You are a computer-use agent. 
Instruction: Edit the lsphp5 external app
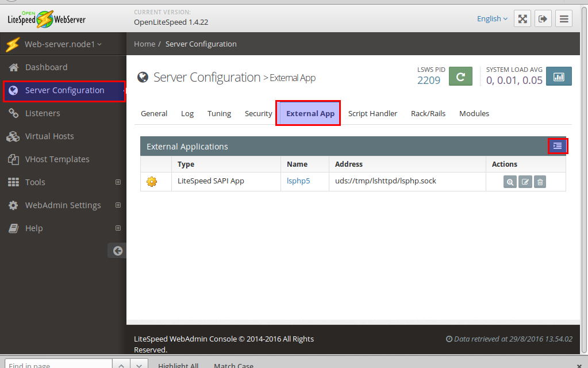click(525, 182)
